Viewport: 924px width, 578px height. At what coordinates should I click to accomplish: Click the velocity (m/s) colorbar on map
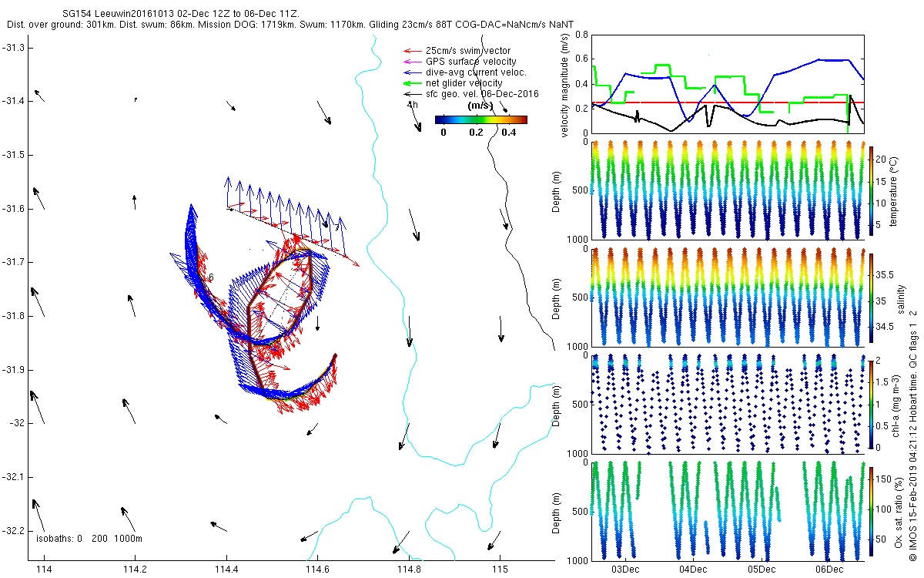click(480, 119)
